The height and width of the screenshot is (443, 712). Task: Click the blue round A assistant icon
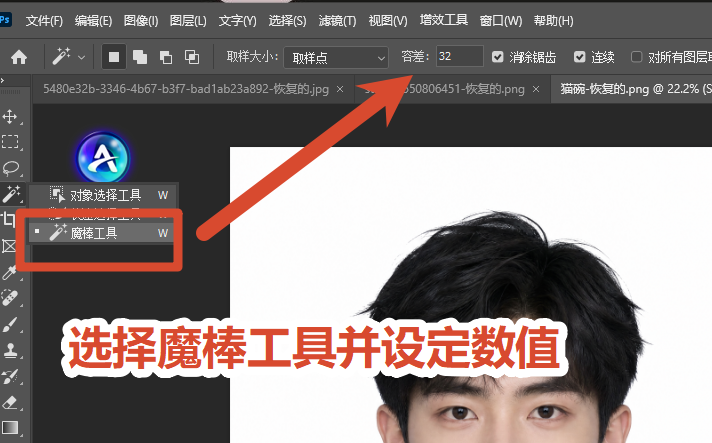tap(103, 158)
